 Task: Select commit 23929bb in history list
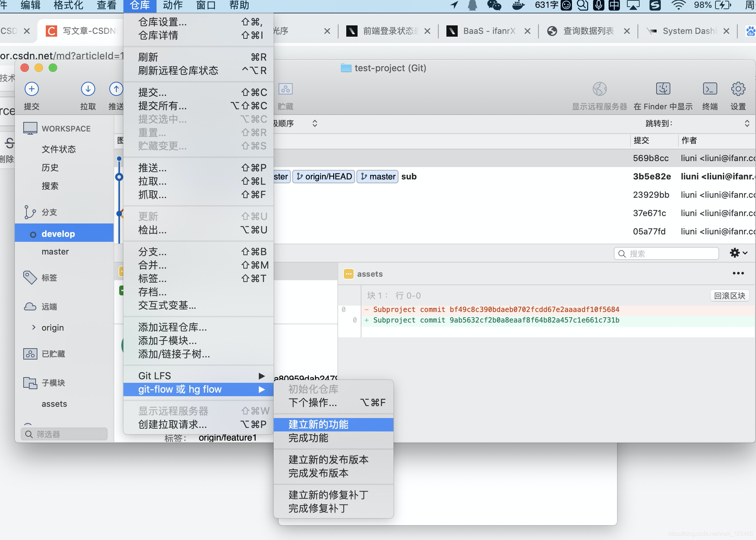[651, 195]
